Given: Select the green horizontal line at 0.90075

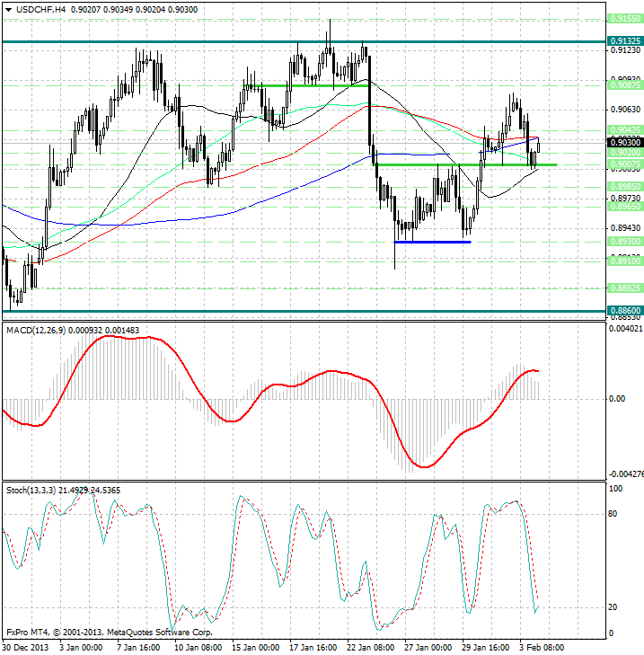Looking at the screenshot, I should coord(465,165).
